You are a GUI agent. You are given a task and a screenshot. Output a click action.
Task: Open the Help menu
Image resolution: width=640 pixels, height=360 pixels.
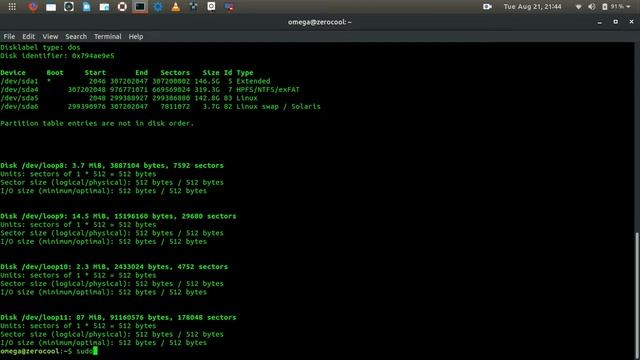point(136,36)
